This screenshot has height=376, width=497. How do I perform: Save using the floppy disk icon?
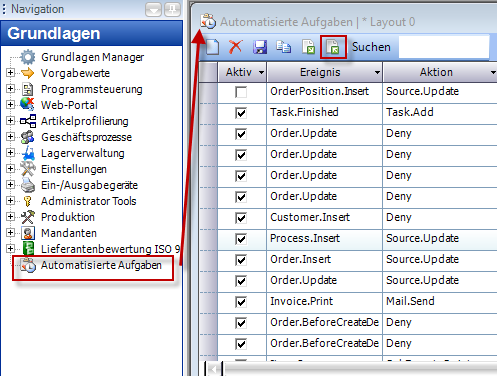(x=260, y=47)
